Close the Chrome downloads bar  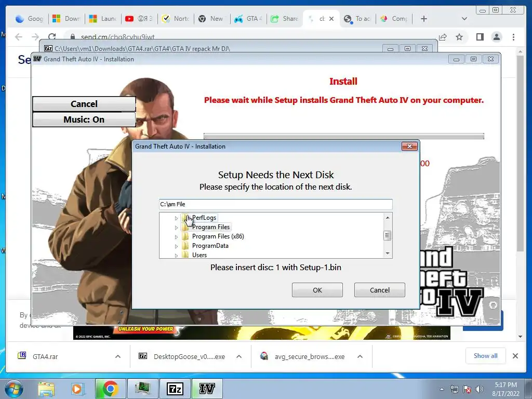tap(515, 355)
